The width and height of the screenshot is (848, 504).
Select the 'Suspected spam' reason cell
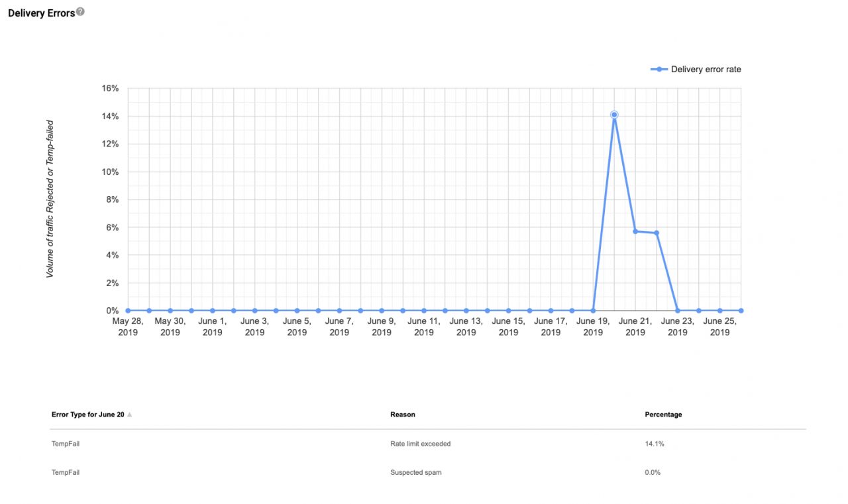tap(416, 473)
